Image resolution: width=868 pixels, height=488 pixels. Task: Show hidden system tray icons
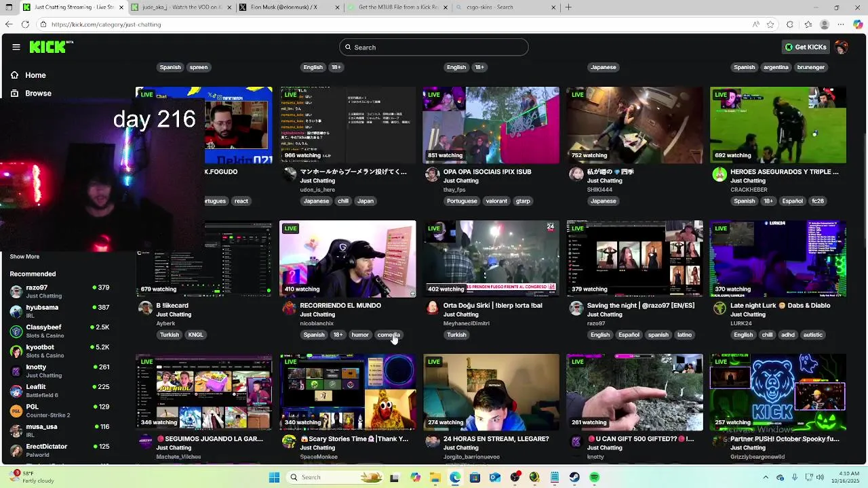[766, 477]
